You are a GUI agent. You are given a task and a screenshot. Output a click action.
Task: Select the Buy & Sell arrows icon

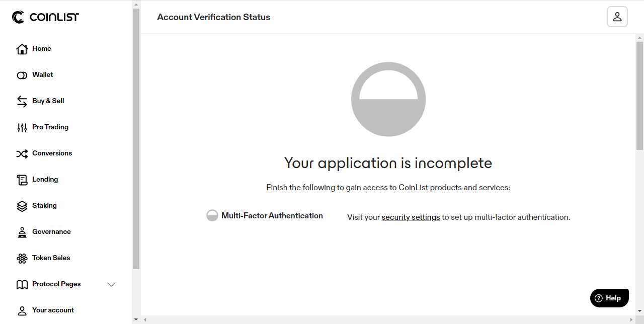click(22, 101)
